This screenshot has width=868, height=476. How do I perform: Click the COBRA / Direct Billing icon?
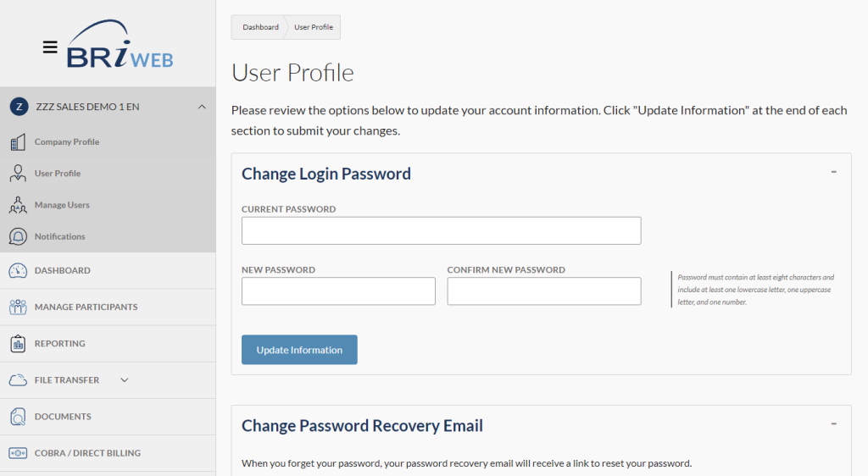pos(18,453)
